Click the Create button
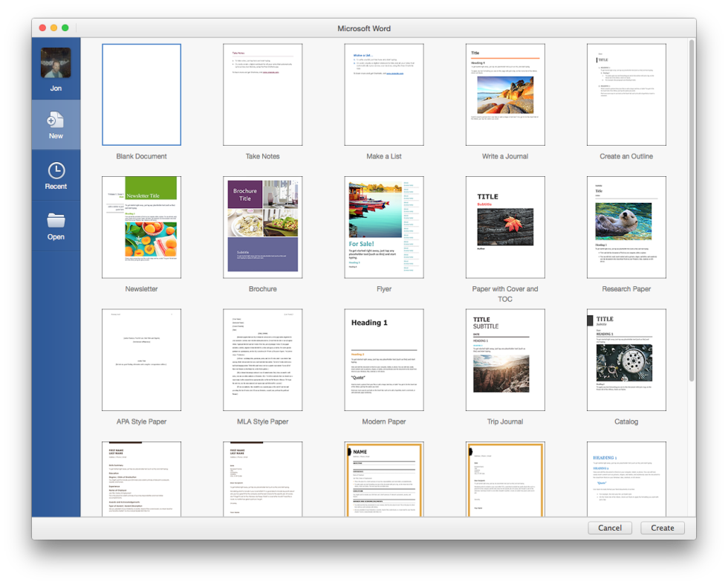The image size is (728, 585). coord(662,528)
